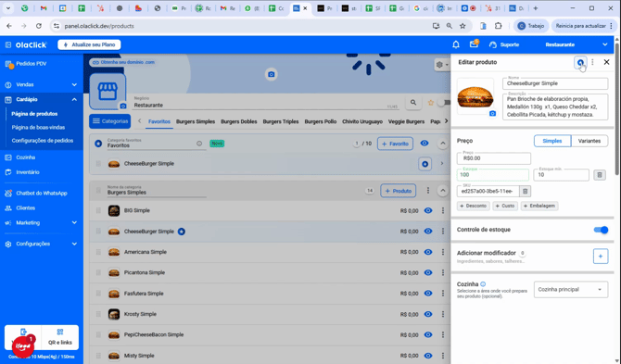The image size is (621, 364).
Task: Toggle Favoritos category visibility eye
Action: point(425,144)
